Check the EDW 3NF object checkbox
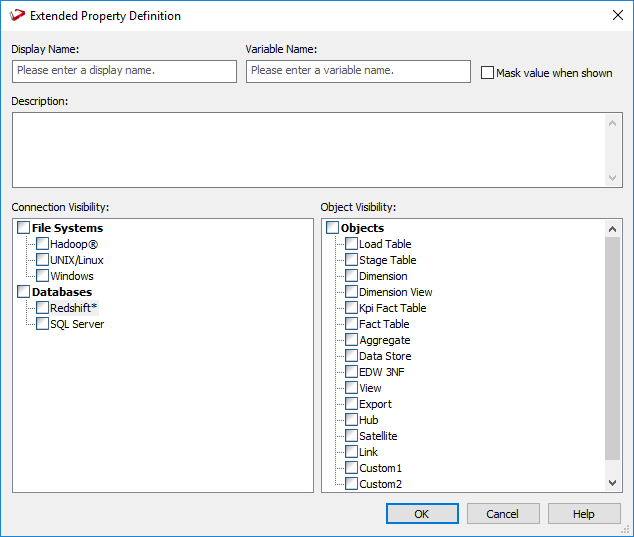This screenshot has width=634, height=537. pos(352,372)
